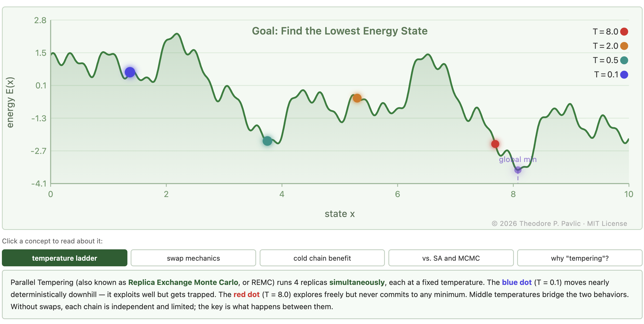Open the swap mechanics concept
The height and width of the screenshot is (324, 644).
[193, 258]
